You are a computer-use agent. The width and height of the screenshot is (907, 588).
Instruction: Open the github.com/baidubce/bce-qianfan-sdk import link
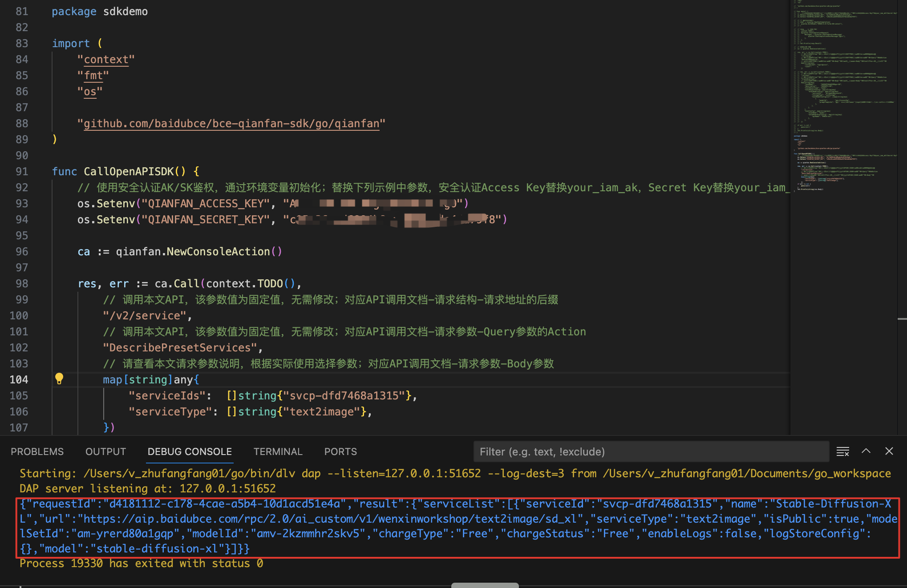click(231, 124)
